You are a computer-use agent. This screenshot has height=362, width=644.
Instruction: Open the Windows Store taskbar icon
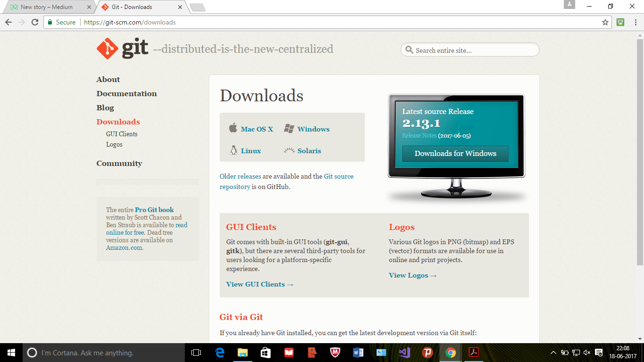point(266,353)
